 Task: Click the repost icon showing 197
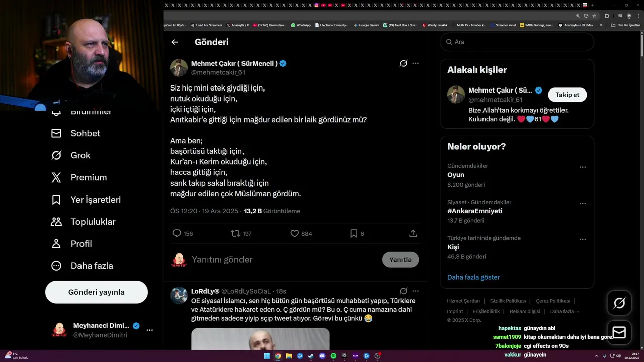[235, 233]
